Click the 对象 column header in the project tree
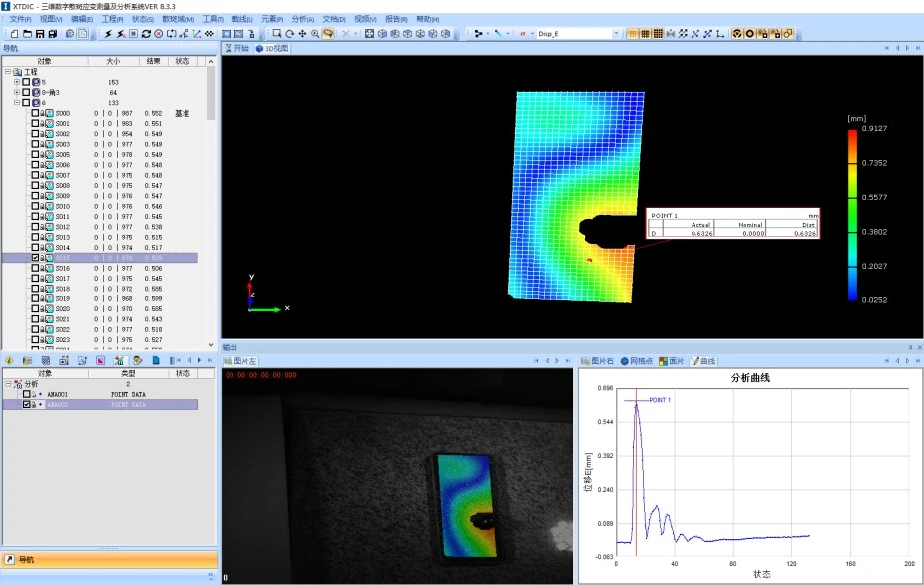The image size is (924, 585). (x=45, y=61)
